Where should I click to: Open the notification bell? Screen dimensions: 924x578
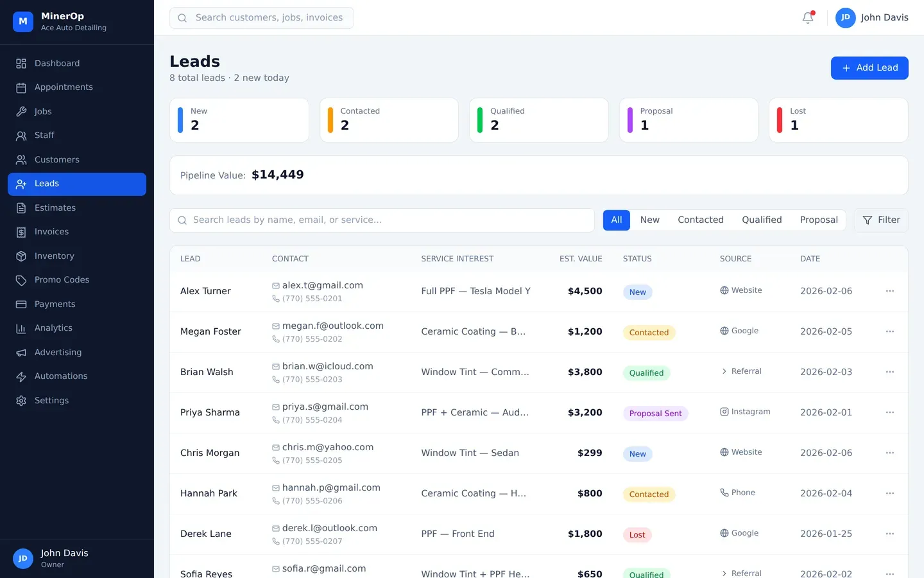coord(807,18)
